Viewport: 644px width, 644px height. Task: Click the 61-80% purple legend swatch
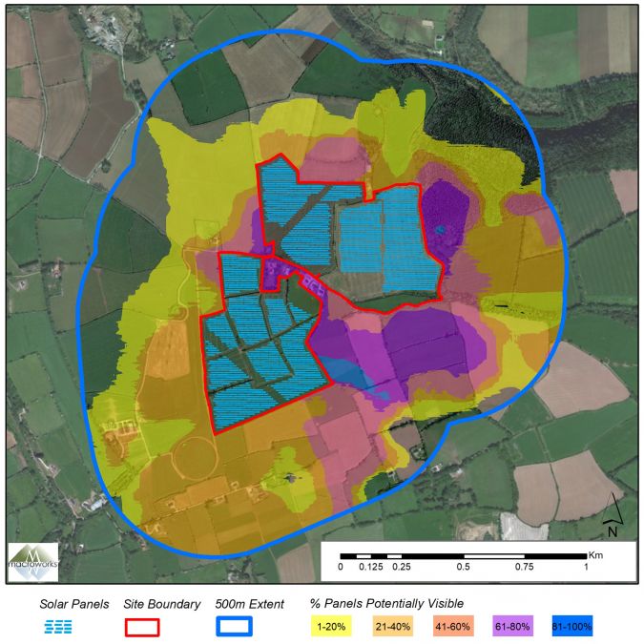(x=512, y=626)
